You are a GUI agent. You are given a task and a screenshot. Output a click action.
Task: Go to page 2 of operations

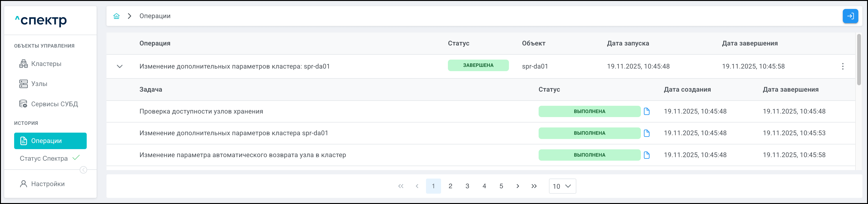pos(450,186)
